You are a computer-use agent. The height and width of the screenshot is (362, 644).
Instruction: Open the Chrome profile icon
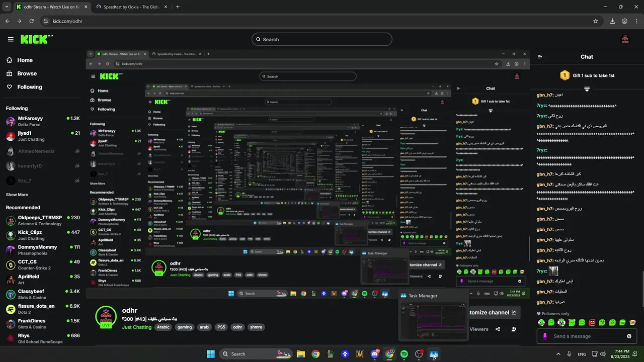pos(624,21)
